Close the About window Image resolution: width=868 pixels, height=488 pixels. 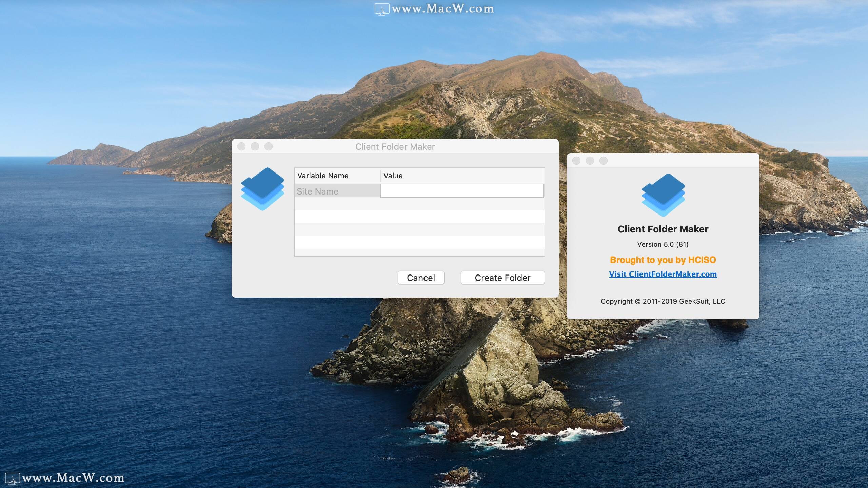pos(576,161)
